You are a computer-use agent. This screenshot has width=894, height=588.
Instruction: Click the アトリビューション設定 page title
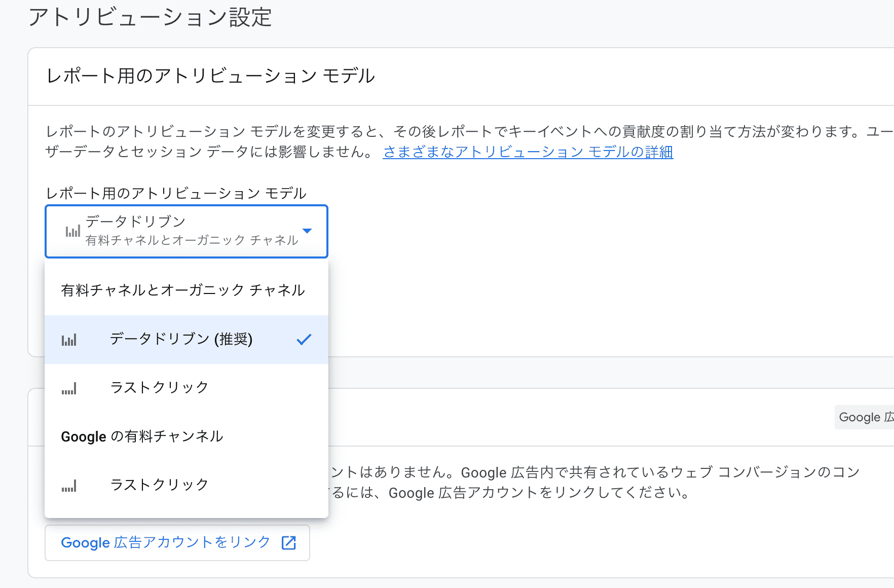(150, 18)
